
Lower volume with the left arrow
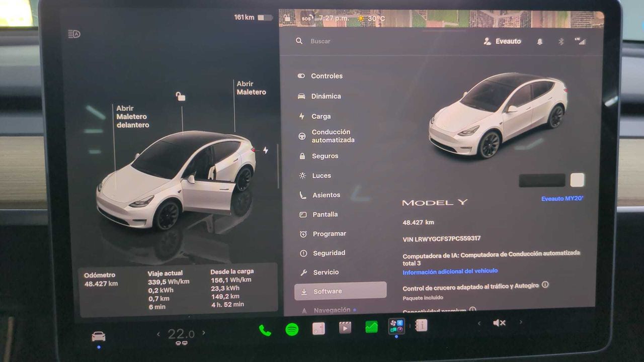(479, 323)
